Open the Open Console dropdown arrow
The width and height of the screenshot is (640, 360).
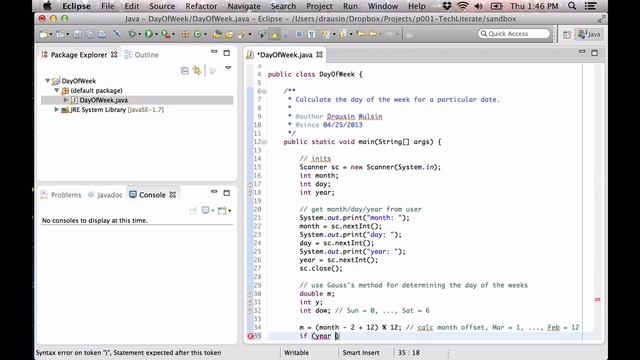230,211
